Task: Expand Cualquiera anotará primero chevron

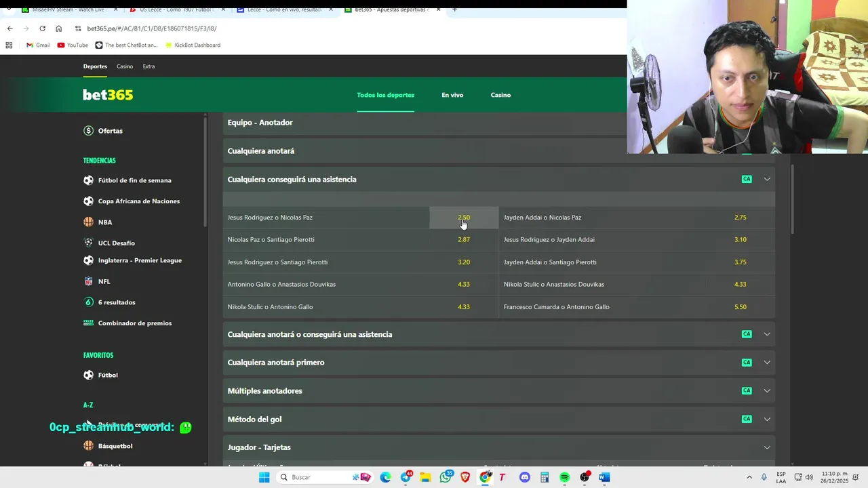Action: 767,363
